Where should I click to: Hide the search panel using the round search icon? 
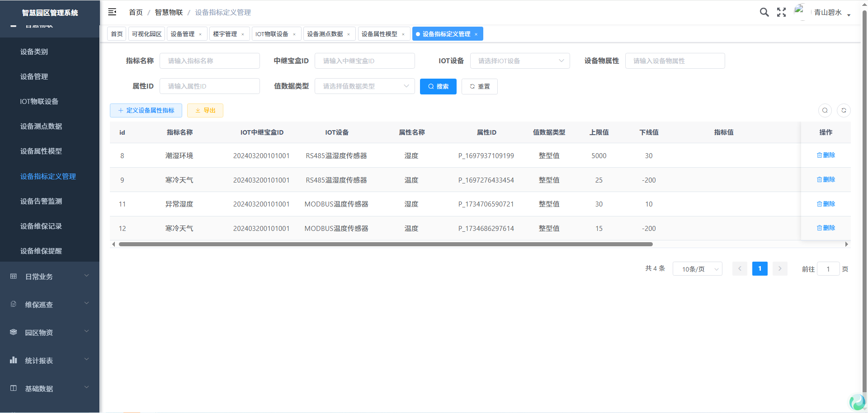(825, 110)
